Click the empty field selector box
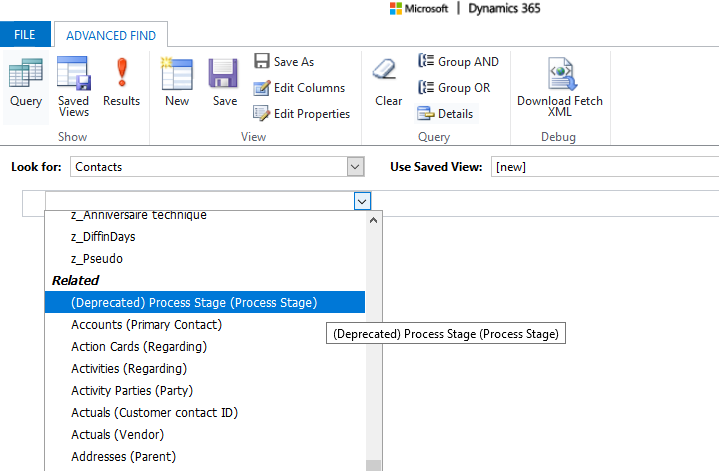This screenshot has height=471, width=719. [199, 201]
